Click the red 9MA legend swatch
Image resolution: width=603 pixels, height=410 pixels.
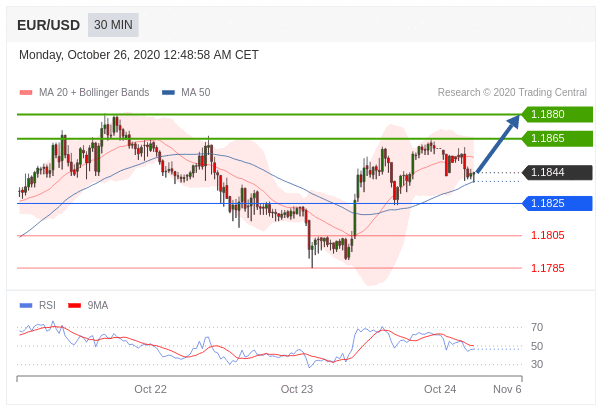tap(75, 306)
